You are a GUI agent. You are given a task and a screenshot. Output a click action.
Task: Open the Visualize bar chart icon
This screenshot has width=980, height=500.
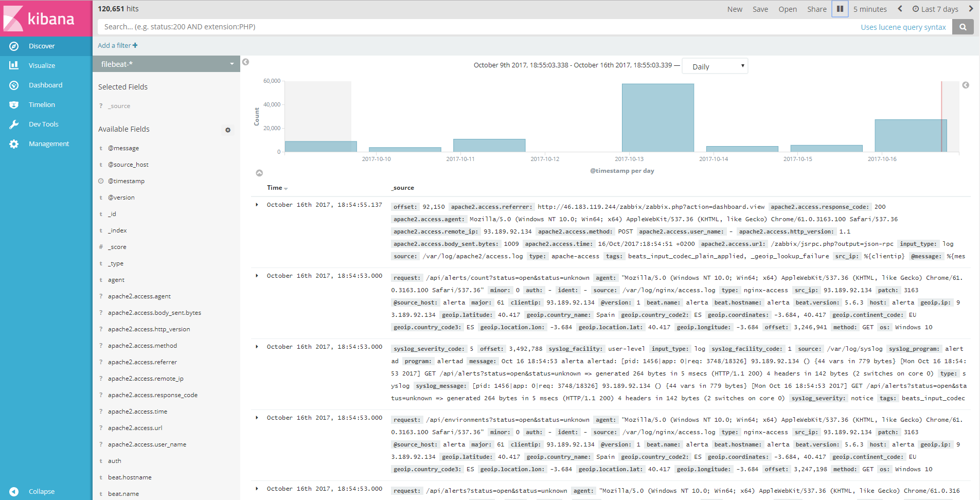pyautogui.click(x=14, y=66)
